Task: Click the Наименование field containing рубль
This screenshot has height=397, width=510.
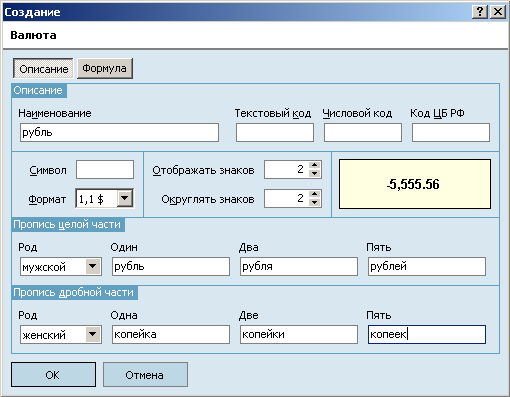Action: pos(119,132)
